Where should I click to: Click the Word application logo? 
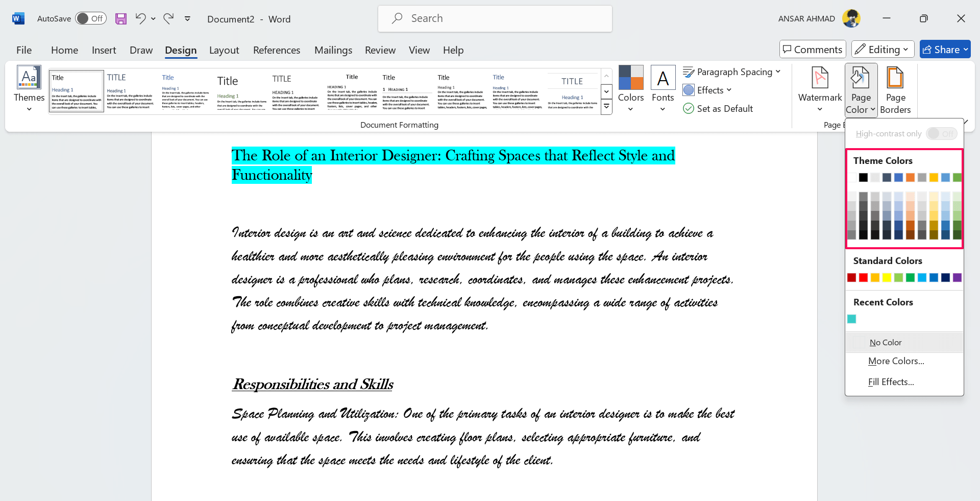point(18,19)
